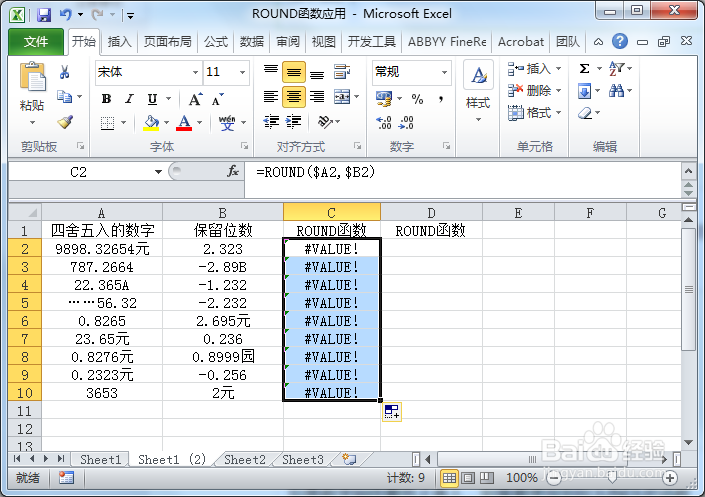This screenshot has height=497, width=705.
Task: Toggle Bold formatting
Action: [x=107, y=99]
